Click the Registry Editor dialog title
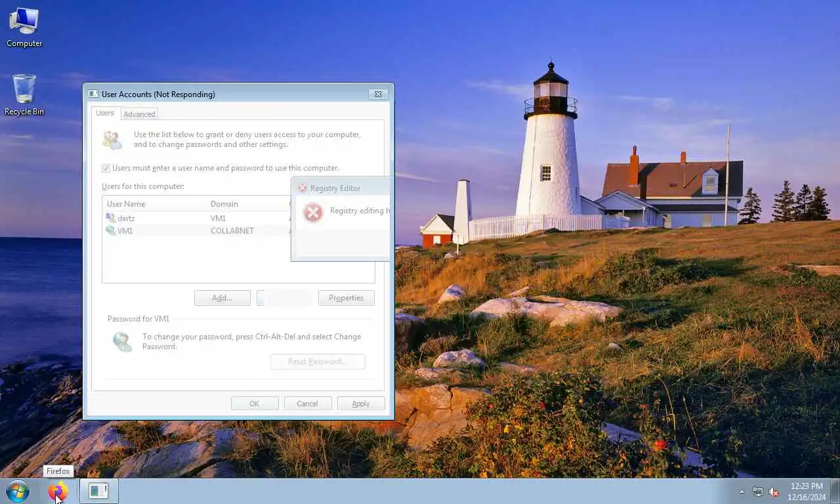840x504 pixels. coord(335,188)
